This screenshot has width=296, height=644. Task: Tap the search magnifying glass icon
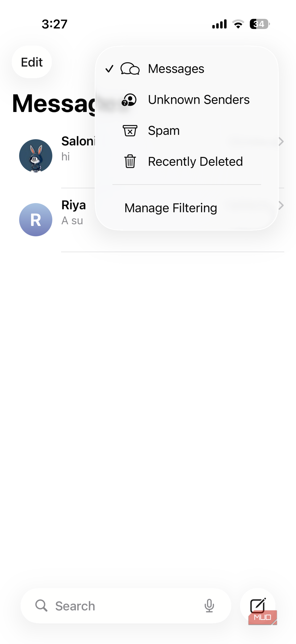[41, 606]
